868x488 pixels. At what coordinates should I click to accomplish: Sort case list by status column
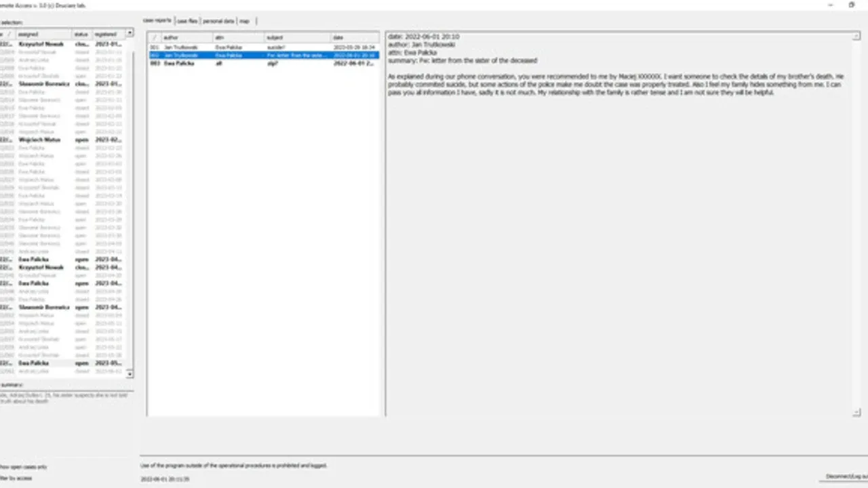pos(82,34)
